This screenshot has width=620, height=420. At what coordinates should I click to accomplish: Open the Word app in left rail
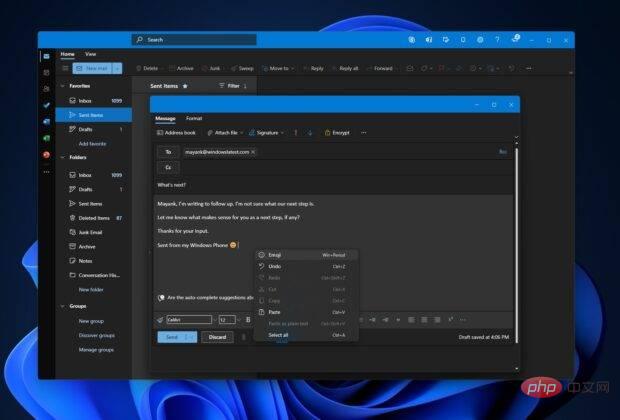click(x=46, y=122)
